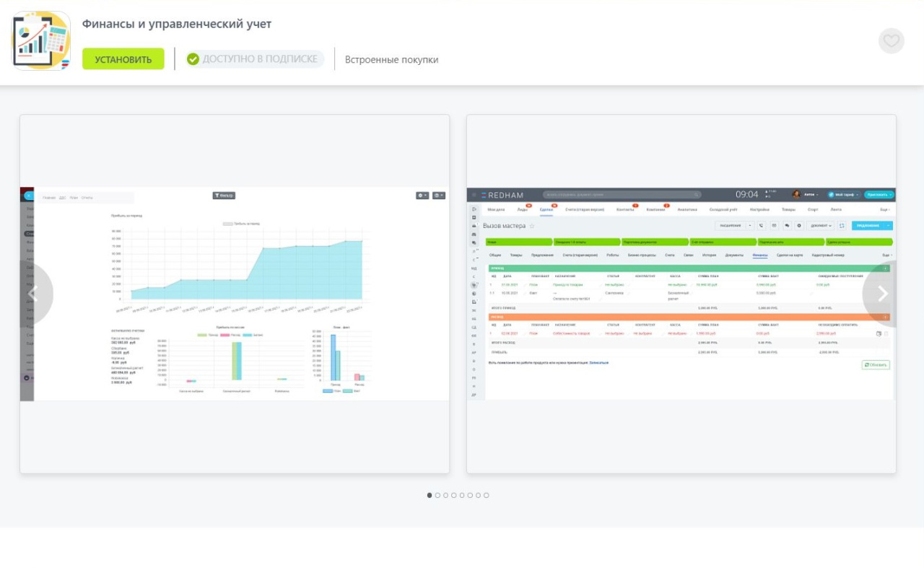Select the last carousel pagination dot
This screenshot has height=568, width=924.
(x=486, y=495)
